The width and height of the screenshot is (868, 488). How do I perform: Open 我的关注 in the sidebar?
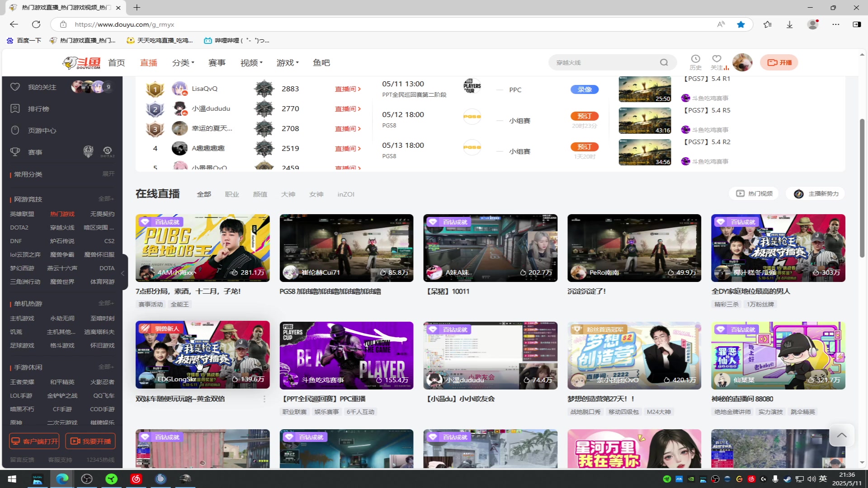coord(42,87)
